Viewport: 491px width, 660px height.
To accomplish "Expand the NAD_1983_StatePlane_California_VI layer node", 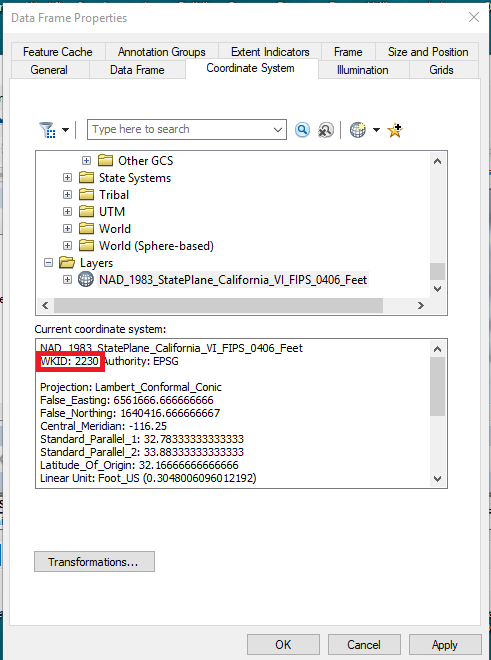I will coord(67,279).
